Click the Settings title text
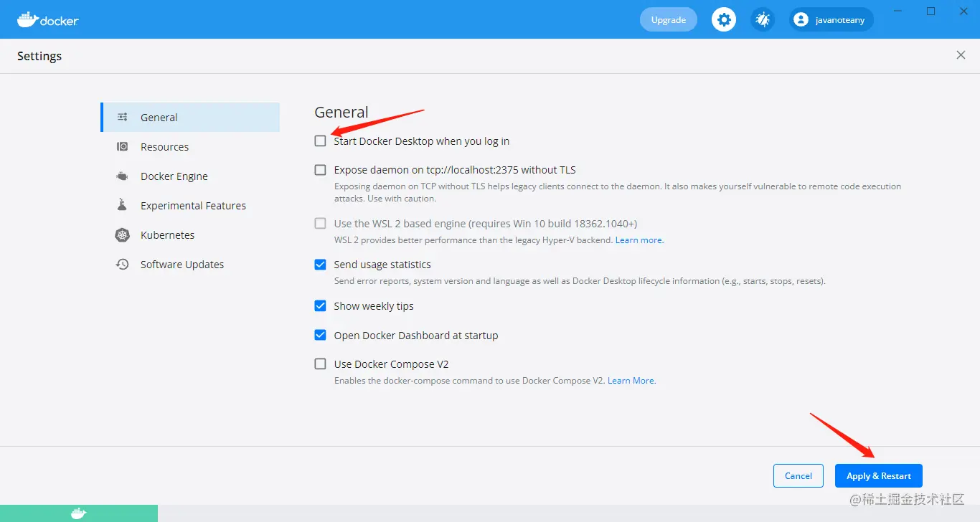Screen dimensions: 980x522 tap(39, 56)
